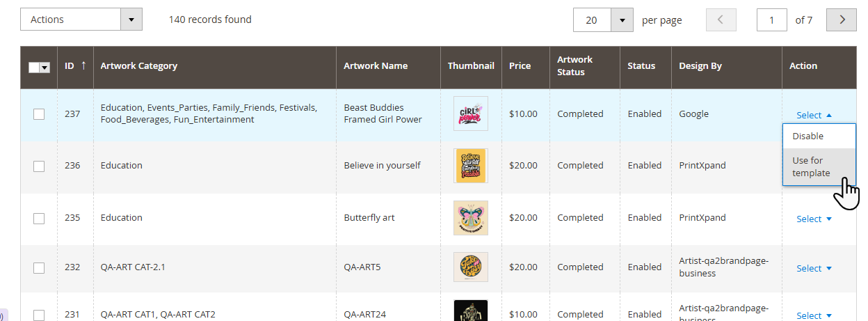This screenshot has width=868, height=321.
Task: Go to the next page arrow
Action: tap(842, 20)
